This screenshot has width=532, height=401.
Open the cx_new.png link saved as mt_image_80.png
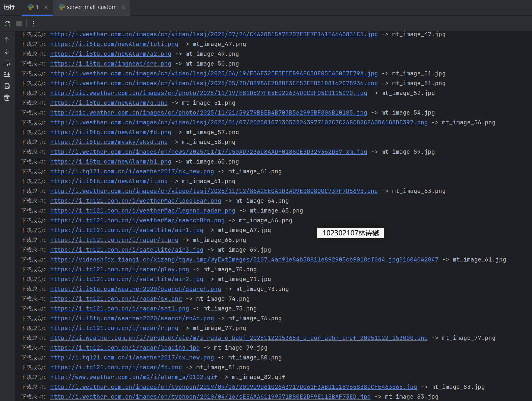point(132,357)
